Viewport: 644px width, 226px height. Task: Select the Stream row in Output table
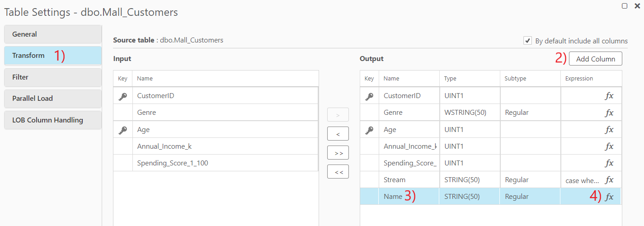[x=409, y=180]
